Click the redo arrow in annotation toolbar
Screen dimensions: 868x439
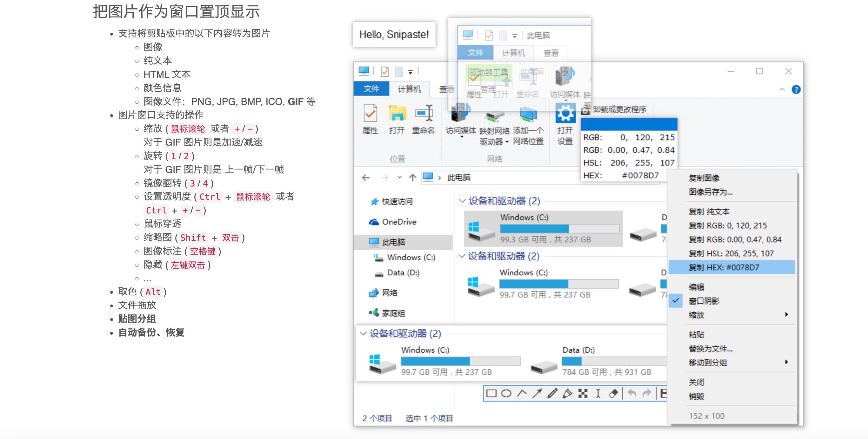pyautogui.click(x=647, y=393)
